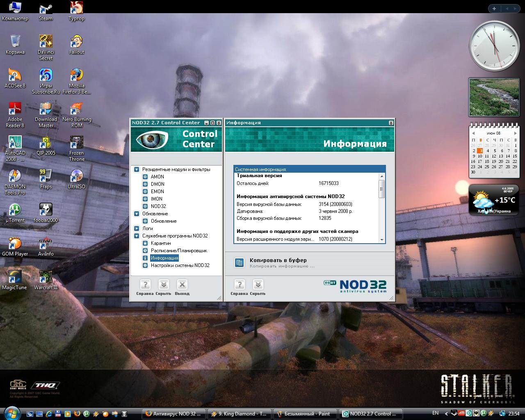Open QIP 2005 desktop icon
The image size is (525, 420).
point(46,146)
